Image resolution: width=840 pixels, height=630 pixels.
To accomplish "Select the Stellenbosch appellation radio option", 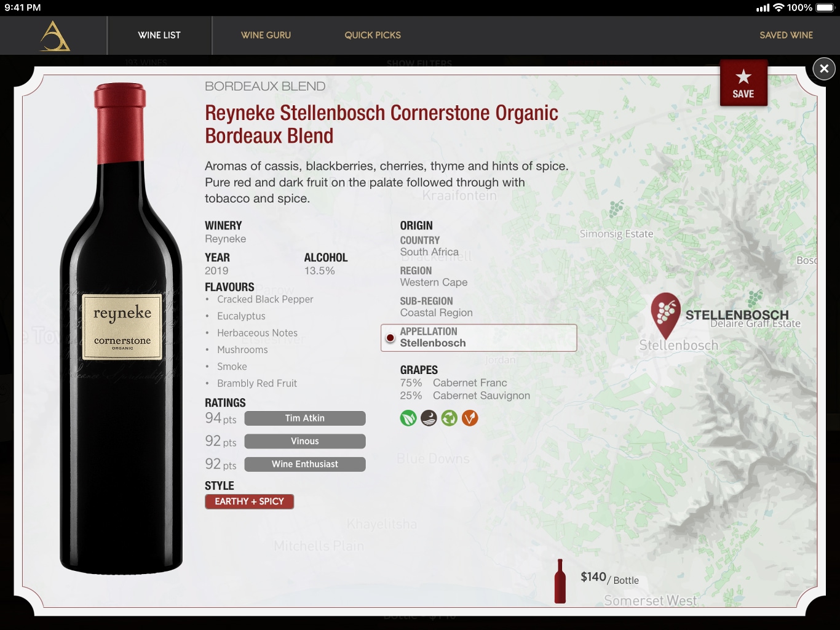I will coord(478,338).
